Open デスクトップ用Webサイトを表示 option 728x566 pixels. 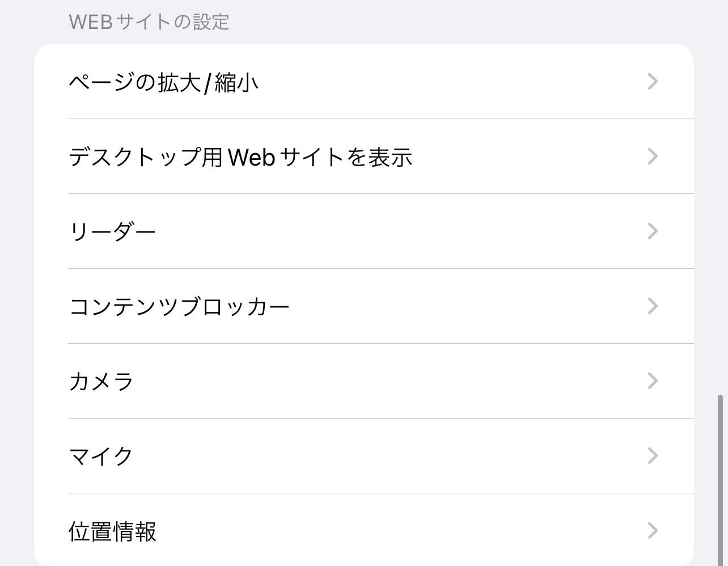[x=240, y=157]
